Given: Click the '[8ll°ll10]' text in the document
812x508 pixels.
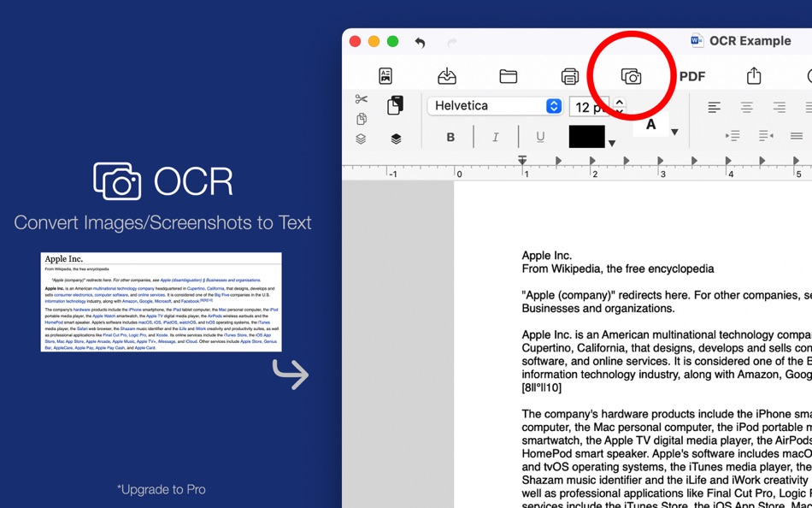Looking at the screenshot, I should point(542,387).
